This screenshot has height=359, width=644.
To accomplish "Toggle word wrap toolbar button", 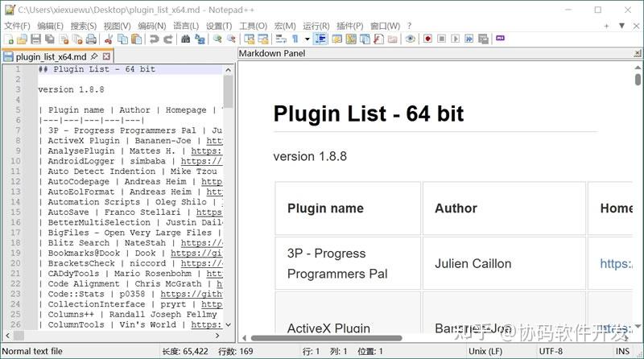I will tap(281, 39).
